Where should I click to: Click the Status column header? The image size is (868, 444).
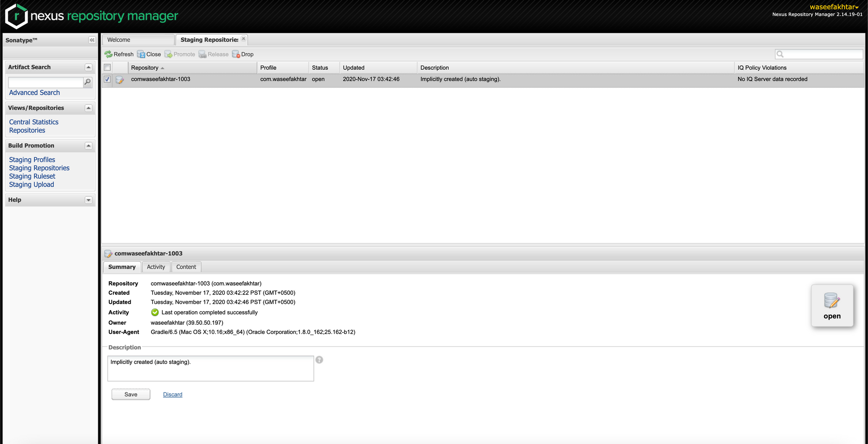click(324, 68)
